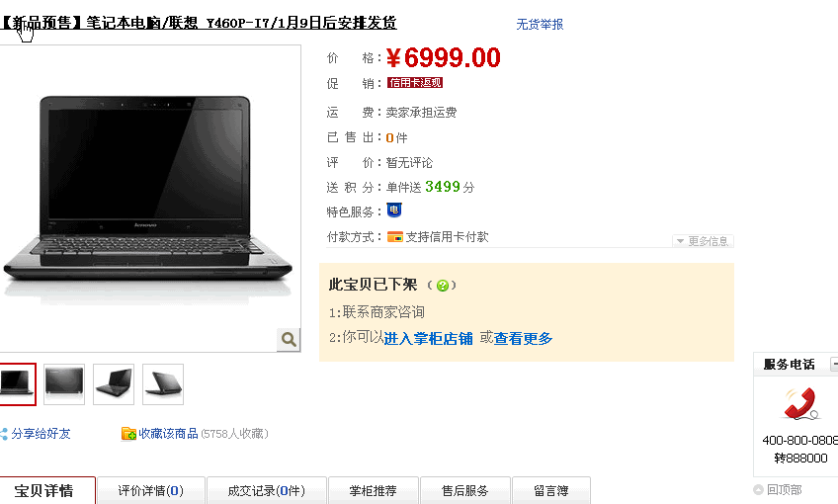Select the fourth laptop back-view thumbnail

pos(163,384)
